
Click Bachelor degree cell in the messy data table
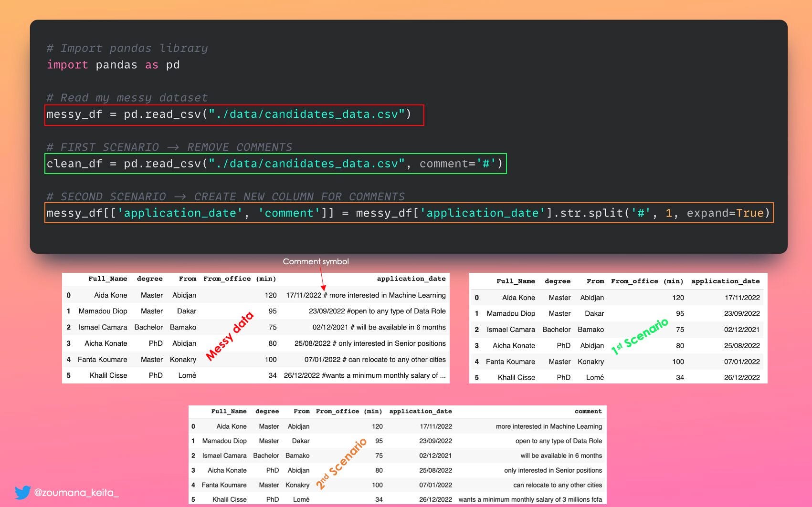pos(148,327)
